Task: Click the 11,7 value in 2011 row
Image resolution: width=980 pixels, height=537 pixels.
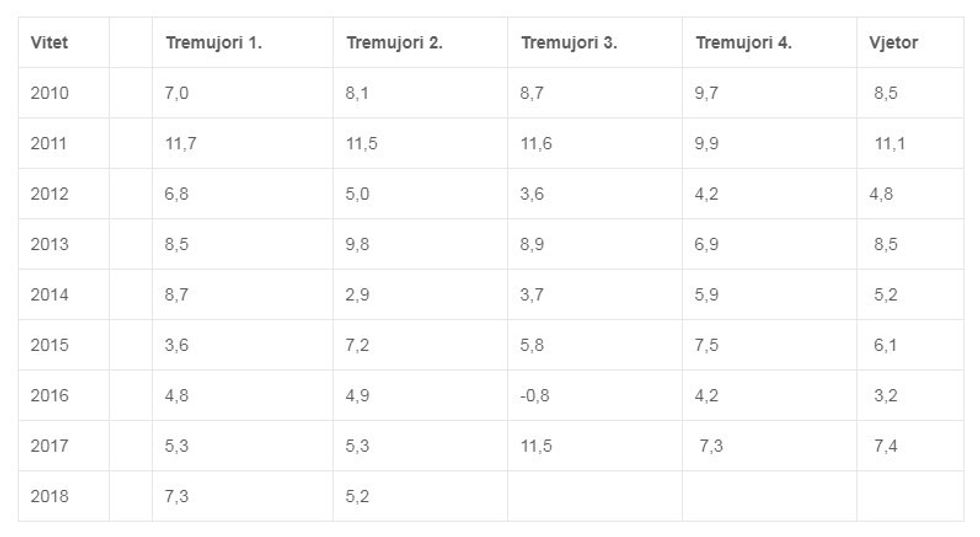Action: [180, 144]
